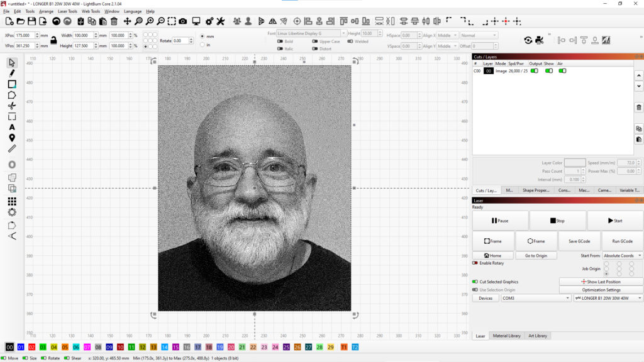Click Go to Origin button
Image resolution: width=644 pixels, height=362 pixels.
536,255
